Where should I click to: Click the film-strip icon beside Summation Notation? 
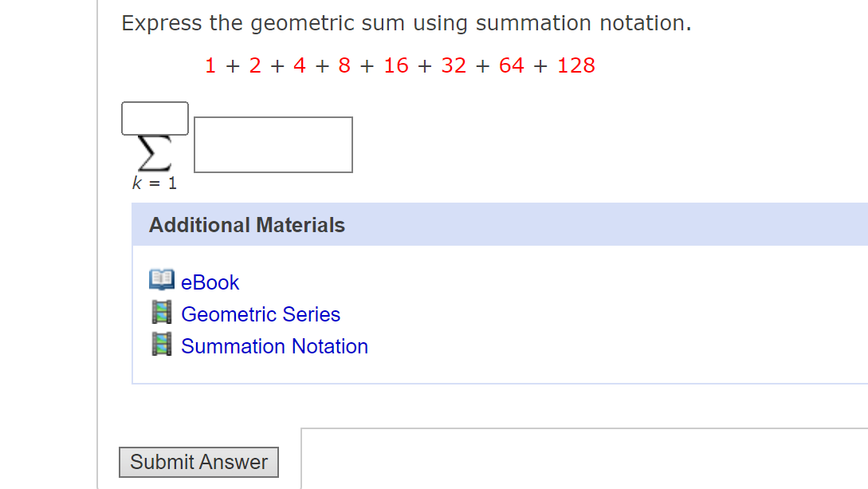(162, 345)
